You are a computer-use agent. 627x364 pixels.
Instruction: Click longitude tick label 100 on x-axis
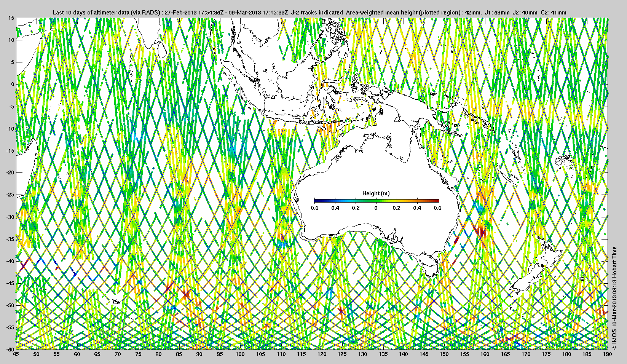tap(240, 354)
